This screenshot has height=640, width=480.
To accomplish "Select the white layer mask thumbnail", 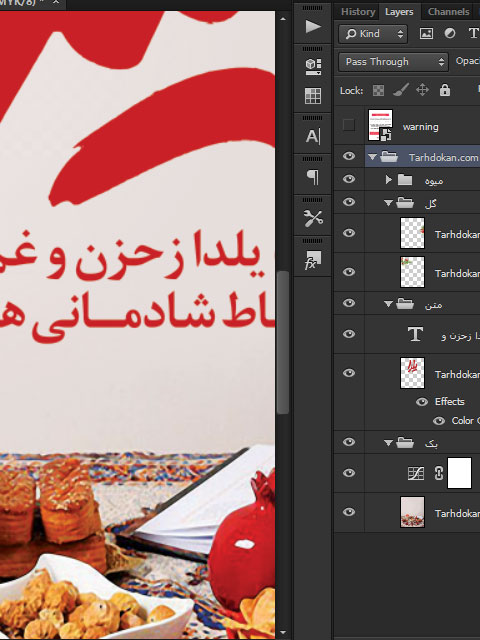I will point(459,473).
